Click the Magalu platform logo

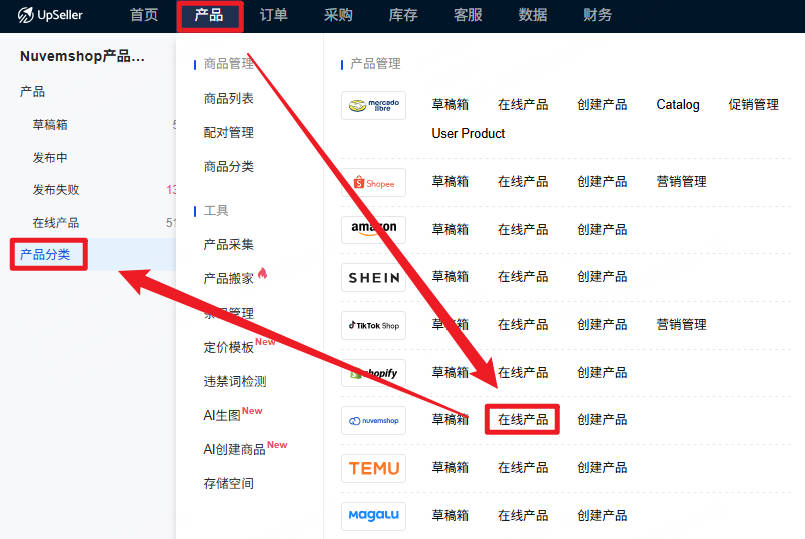(373, 515)
